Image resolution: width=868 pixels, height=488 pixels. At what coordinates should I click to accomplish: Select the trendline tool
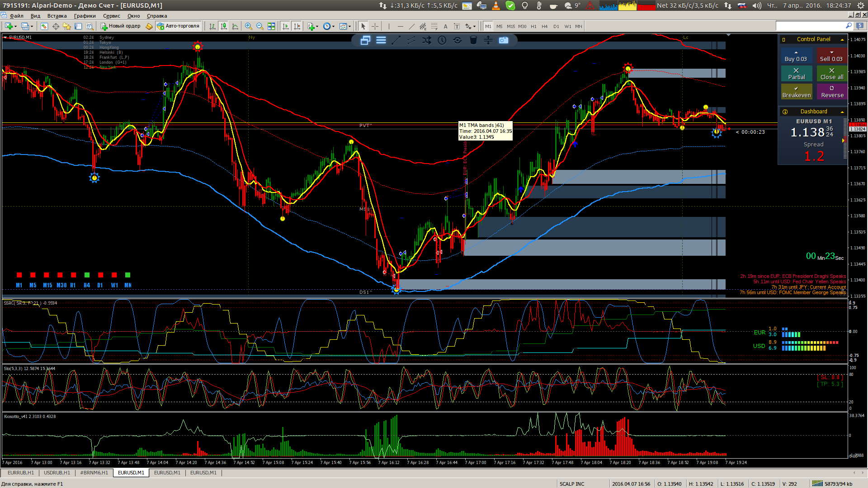(411, 26)
